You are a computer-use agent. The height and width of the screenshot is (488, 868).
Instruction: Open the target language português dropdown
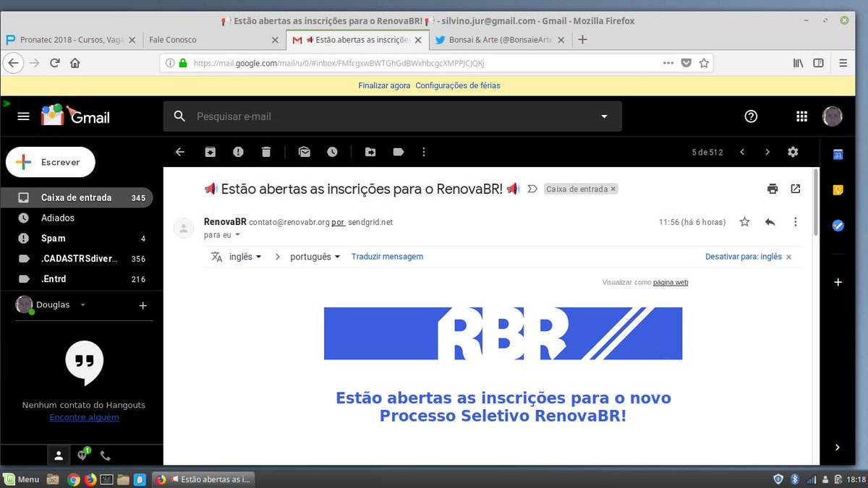point(315,257)
